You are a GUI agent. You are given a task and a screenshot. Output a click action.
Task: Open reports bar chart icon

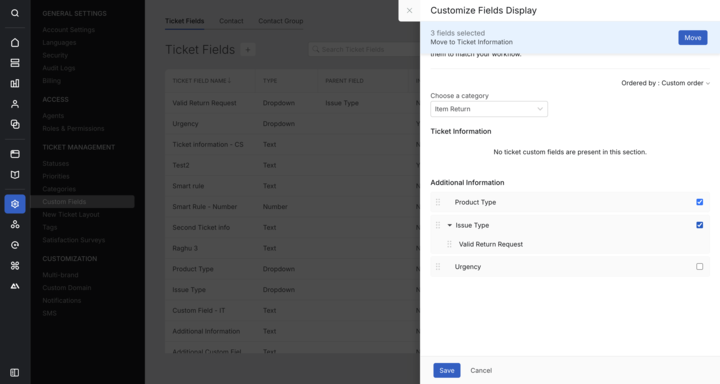point(15,83)
